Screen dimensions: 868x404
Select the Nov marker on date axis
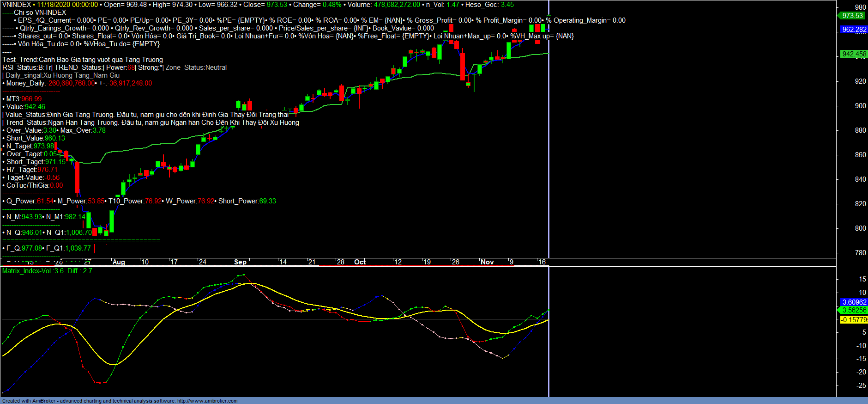point(487,262)
